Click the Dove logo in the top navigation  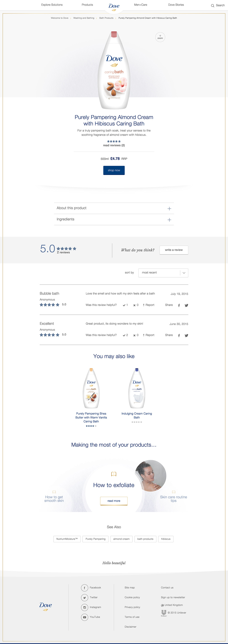point(114,7)
